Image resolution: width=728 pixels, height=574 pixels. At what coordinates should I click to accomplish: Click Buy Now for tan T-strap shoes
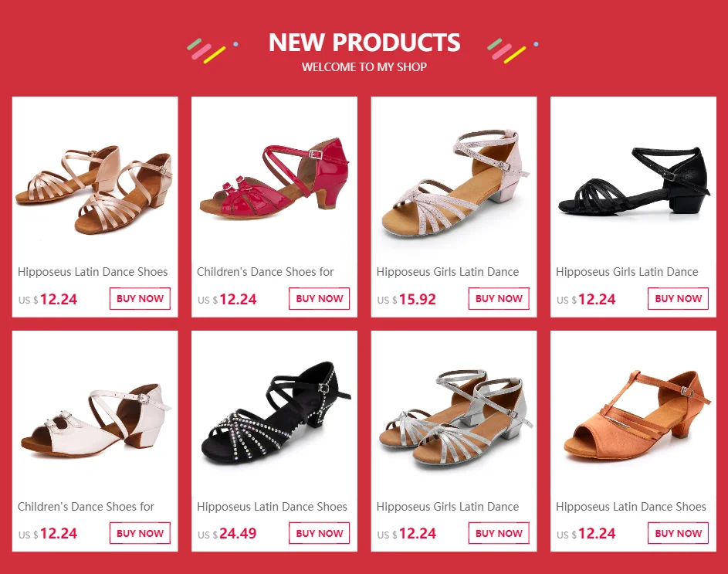pyautogui.click(x=679, y=533)
